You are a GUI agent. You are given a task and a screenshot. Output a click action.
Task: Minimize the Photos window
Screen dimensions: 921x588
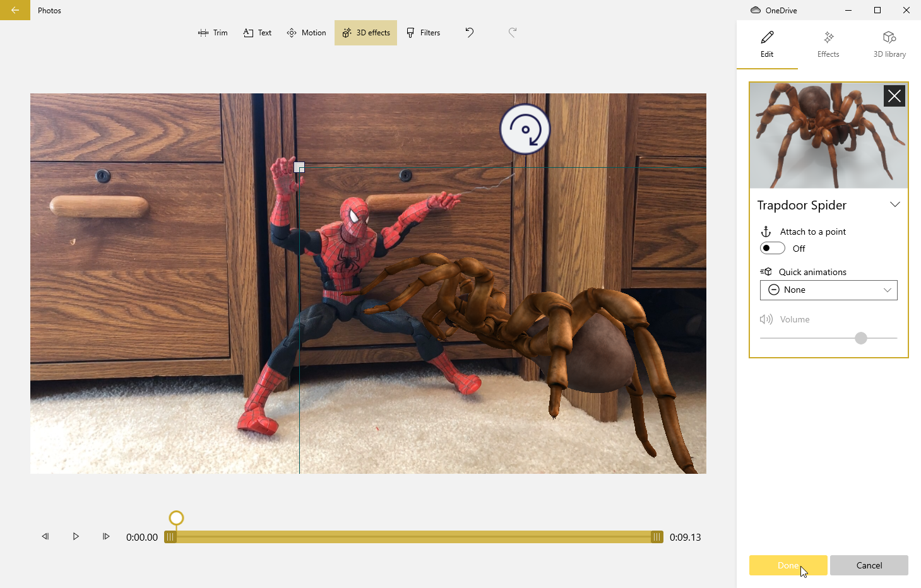(848, 10)
